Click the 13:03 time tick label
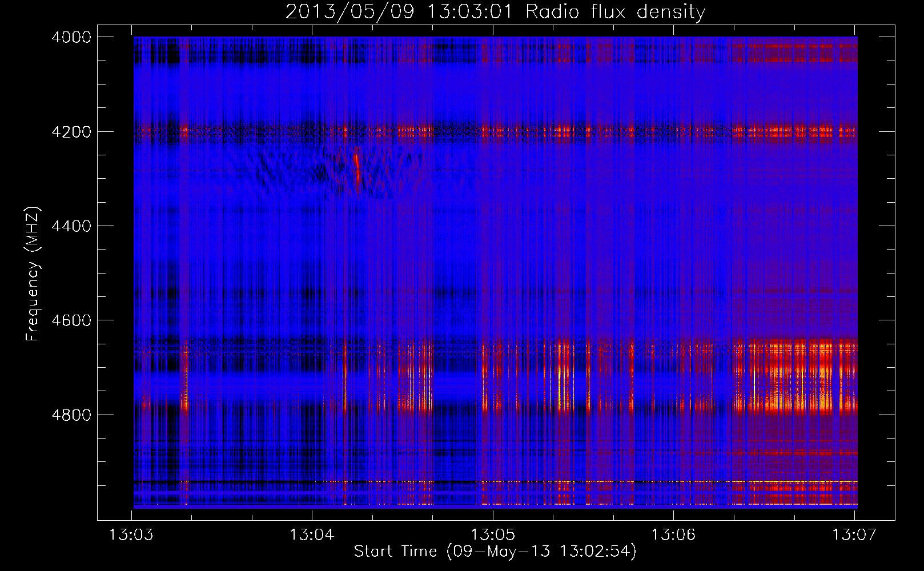924x571 pixels. [132, 535]
